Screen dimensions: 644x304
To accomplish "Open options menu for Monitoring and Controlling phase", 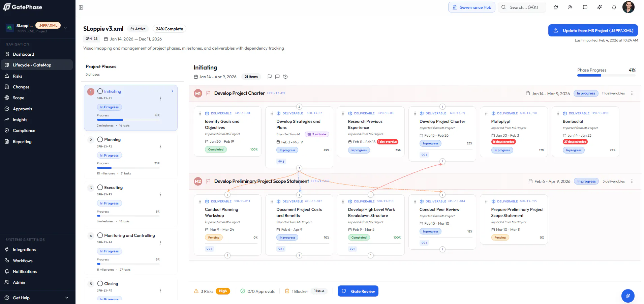I will coord(160,243).
